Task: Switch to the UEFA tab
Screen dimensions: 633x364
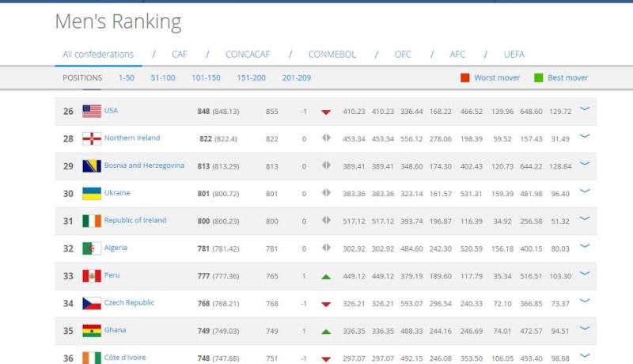Action: pyautogui.click(x=514, y=55)
